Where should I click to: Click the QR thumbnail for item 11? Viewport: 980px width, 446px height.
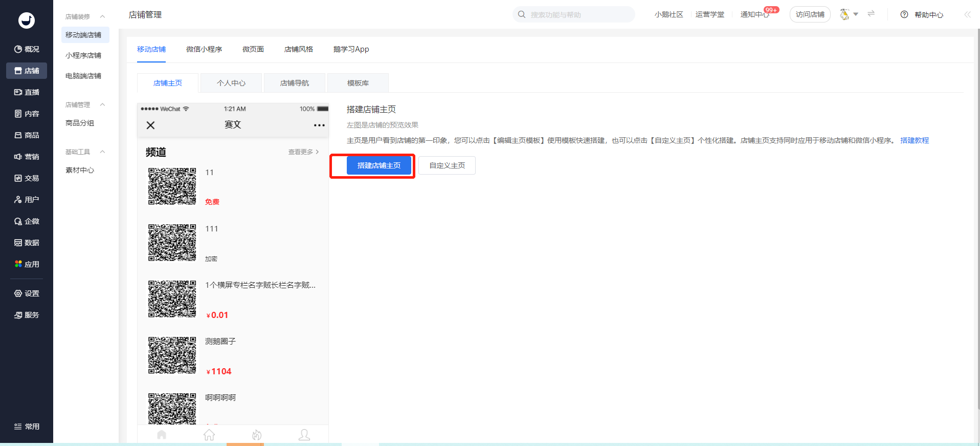(172, 186)
